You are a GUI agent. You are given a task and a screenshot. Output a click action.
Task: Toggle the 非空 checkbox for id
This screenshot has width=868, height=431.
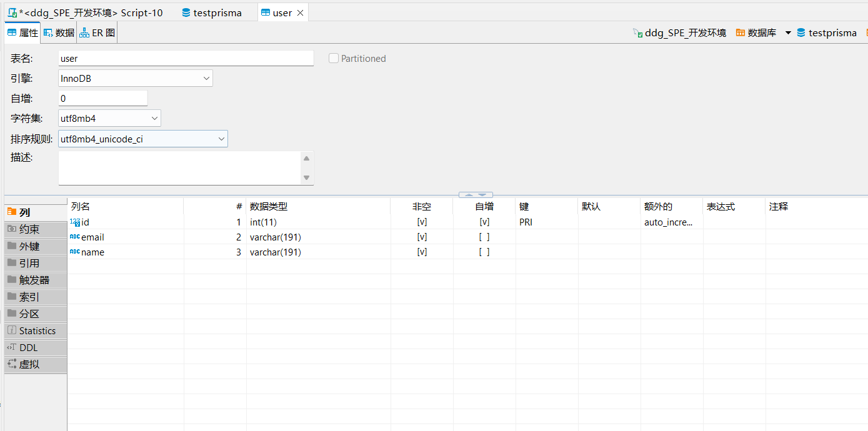(x=422, y=222)
